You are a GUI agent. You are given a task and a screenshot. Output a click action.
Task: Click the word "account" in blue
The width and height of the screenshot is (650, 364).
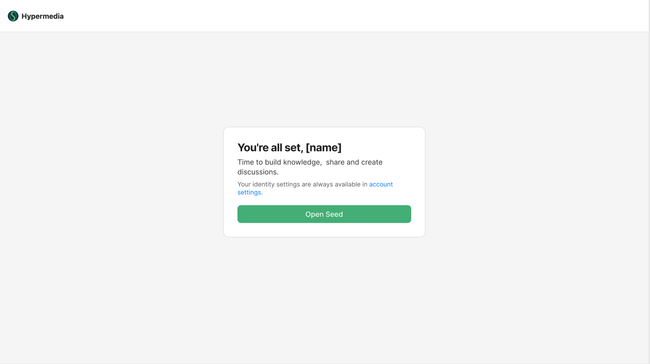coord(381,184)
